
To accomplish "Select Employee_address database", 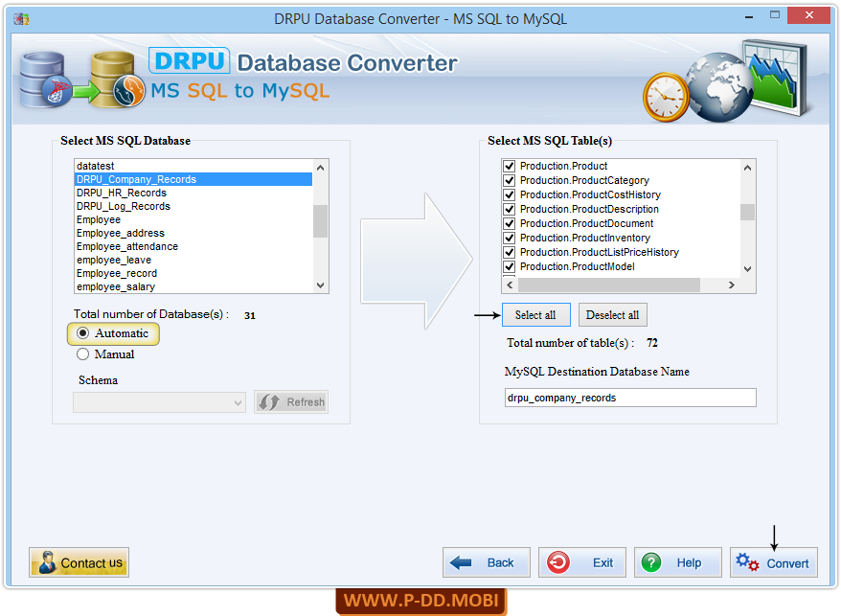I will [193, 233].
